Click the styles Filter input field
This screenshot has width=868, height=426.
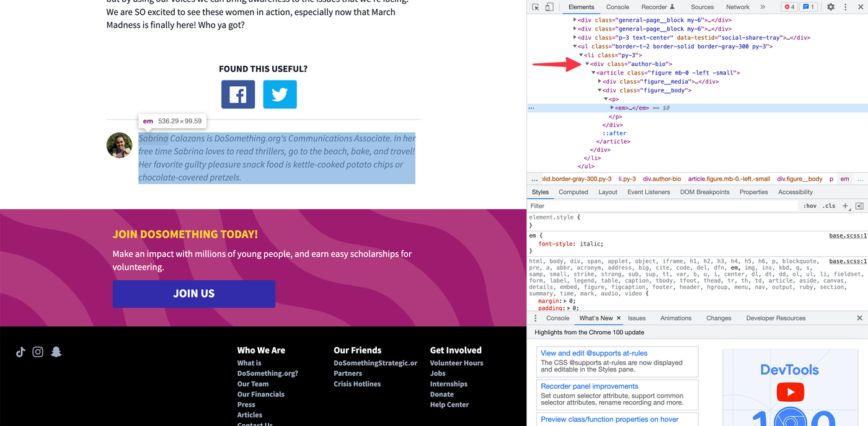pyautogui.click(x=662, y=206)
